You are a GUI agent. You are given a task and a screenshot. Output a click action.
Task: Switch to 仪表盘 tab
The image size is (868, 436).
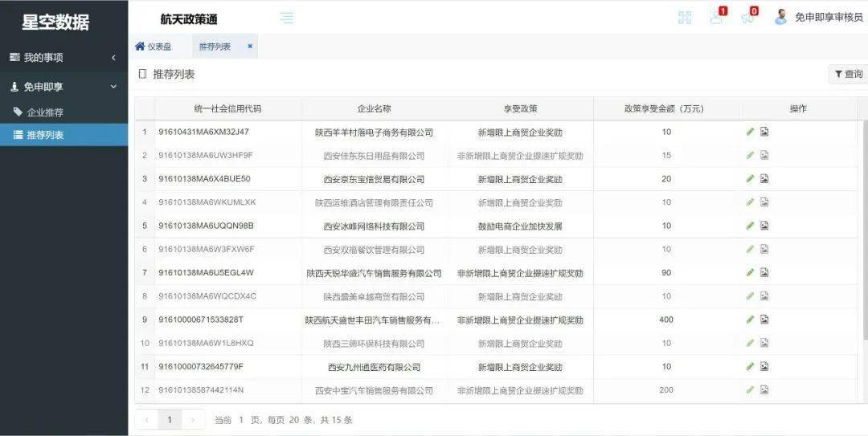(154, 47)
